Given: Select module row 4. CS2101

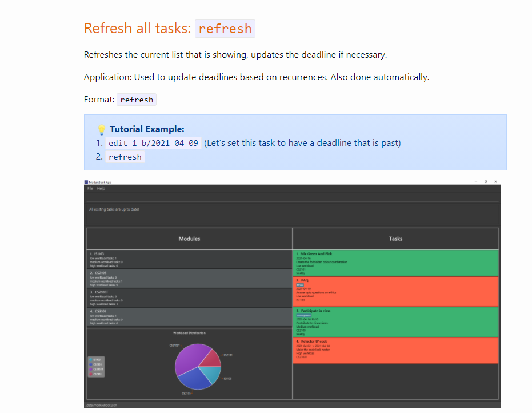Looking at the screenshot, I should [x=189, y=317].
